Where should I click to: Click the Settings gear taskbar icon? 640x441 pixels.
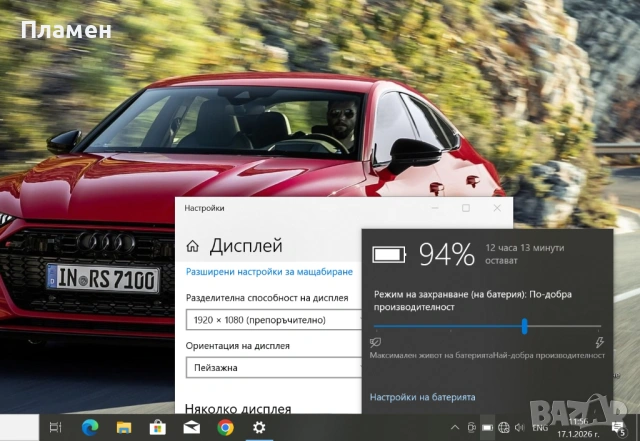(260, 428)
